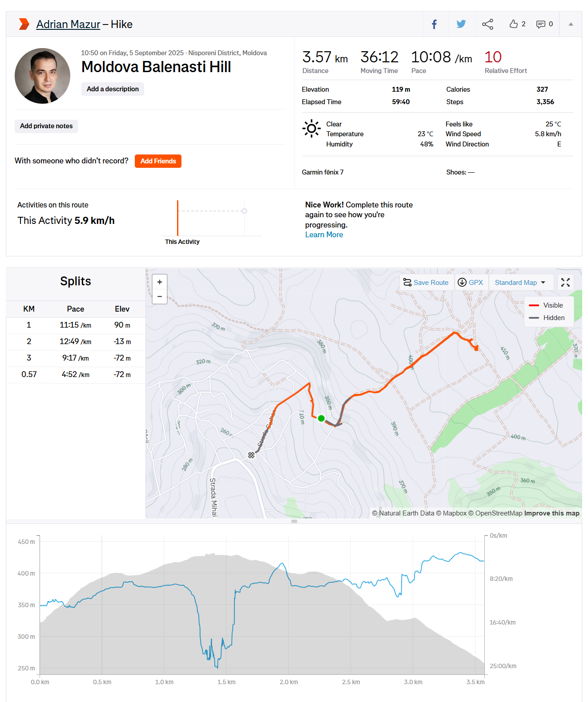Image resolution: width=588 pixels, height=702 pixels.
Task: Open comments speech bubble icon
Action: pyautogui.click(x=541, y=24)
